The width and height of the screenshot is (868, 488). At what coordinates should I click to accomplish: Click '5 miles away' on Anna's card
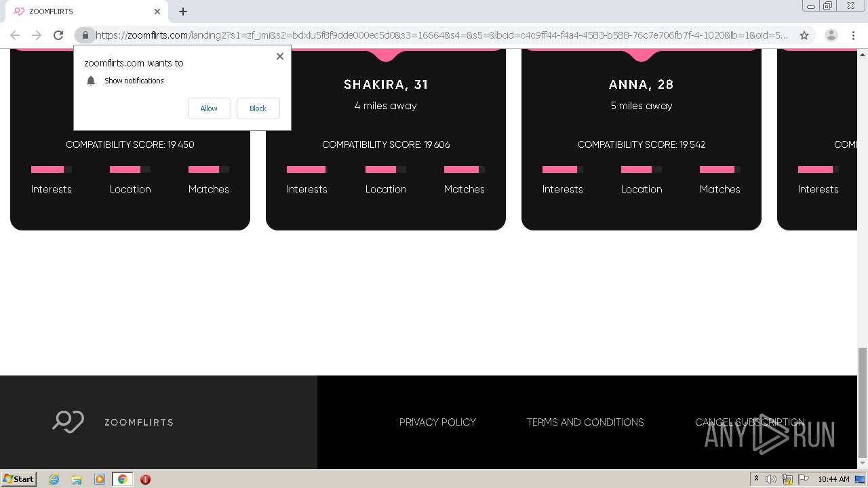click(642, 106)
